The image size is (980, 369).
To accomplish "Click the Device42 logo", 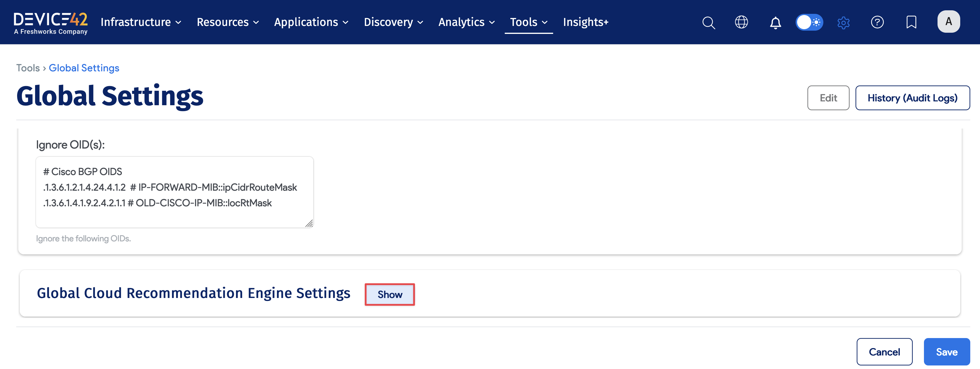I will (50, 22).
